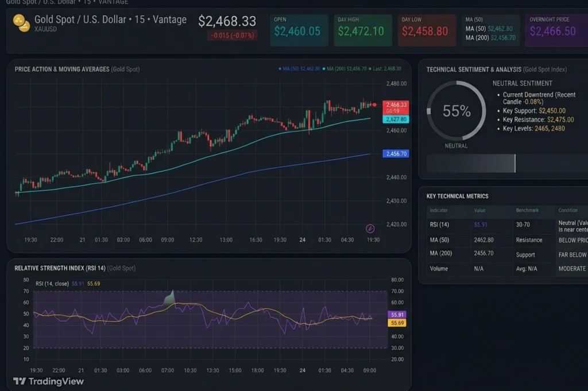Click the 07:00 time label on the RSI chart

pyautogui.click(x=168, y=370)
